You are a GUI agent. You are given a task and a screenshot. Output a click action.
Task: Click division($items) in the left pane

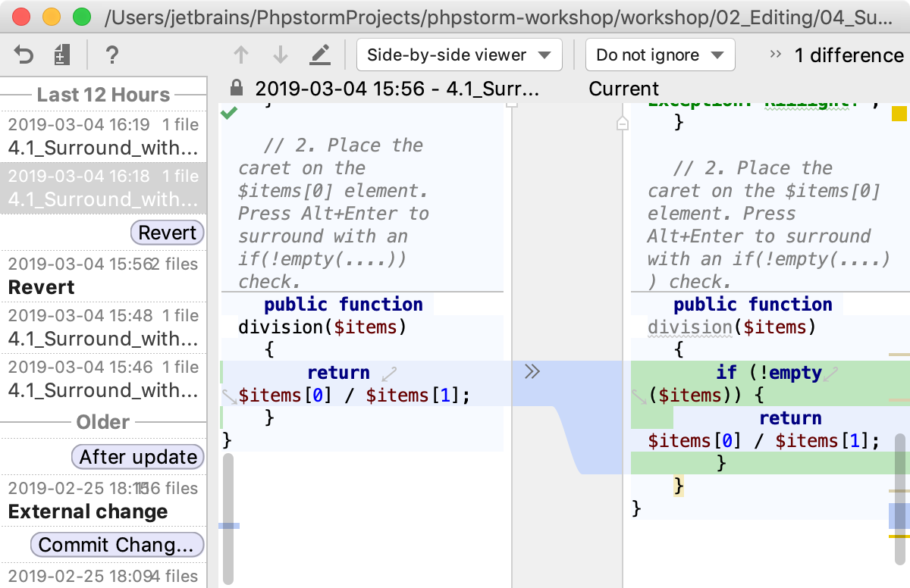322,327
